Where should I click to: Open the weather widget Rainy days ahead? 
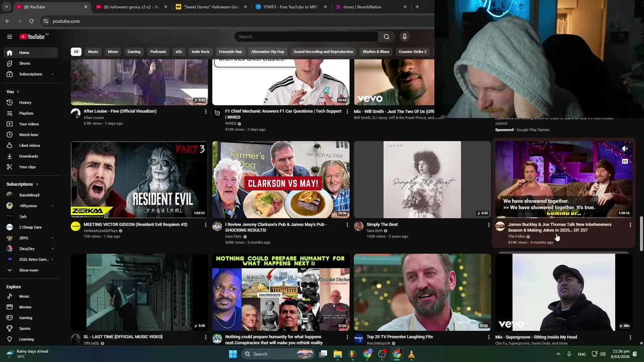[28, 354]
